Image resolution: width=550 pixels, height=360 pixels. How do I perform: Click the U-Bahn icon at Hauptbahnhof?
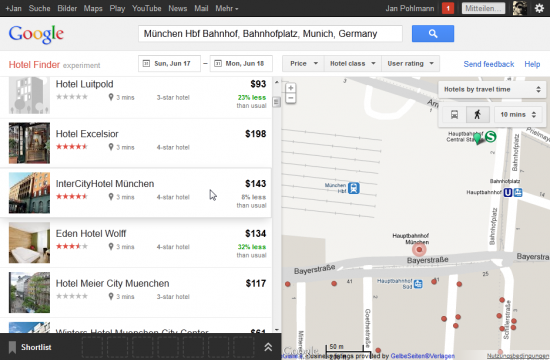[508, 193]
